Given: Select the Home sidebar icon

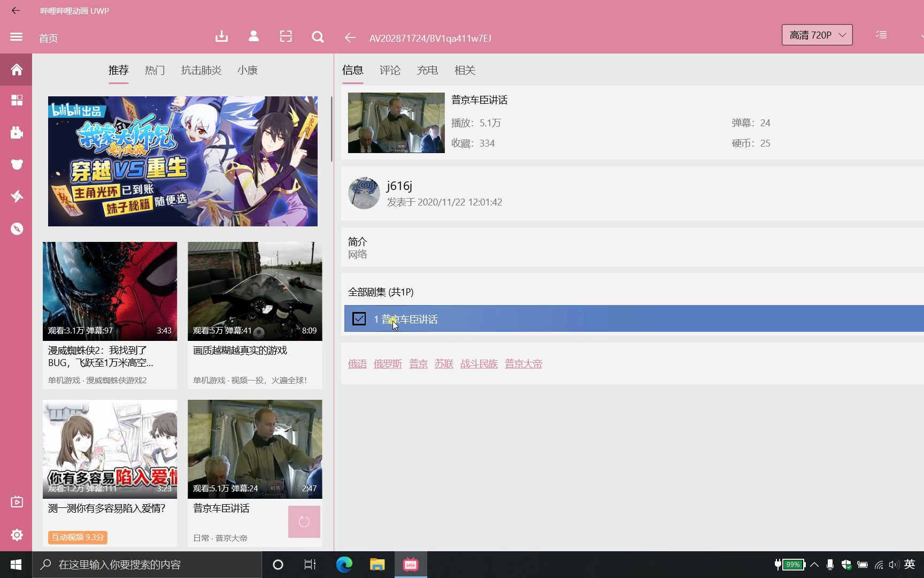Looking at the screenshot, I should coord(17,70).
